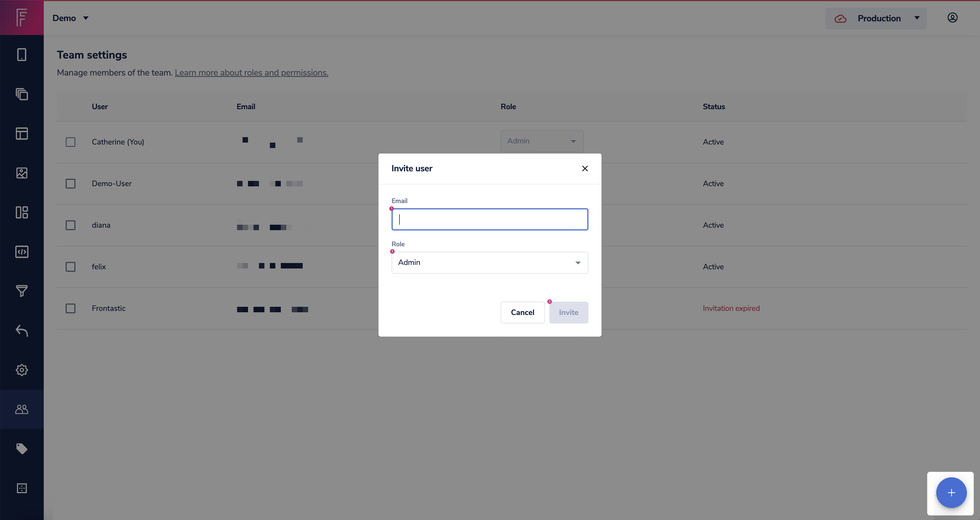Close the Invite user dialog

[x=585, y=168]
